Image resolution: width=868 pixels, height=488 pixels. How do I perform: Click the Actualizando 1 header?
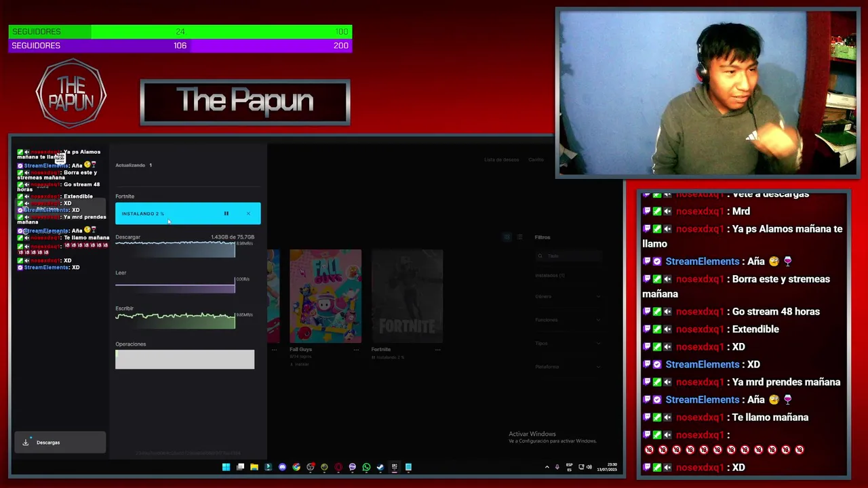(134, 165)
